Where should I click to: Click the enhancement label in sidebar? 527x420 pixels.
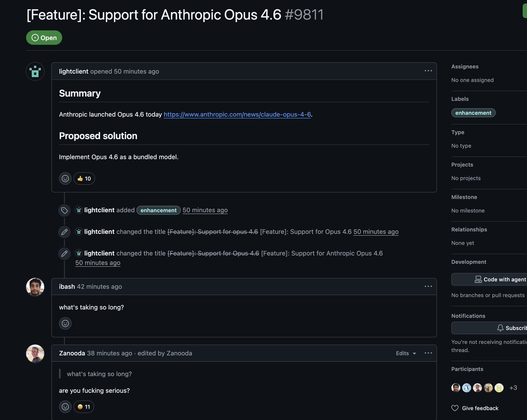(x=473, y=113)
